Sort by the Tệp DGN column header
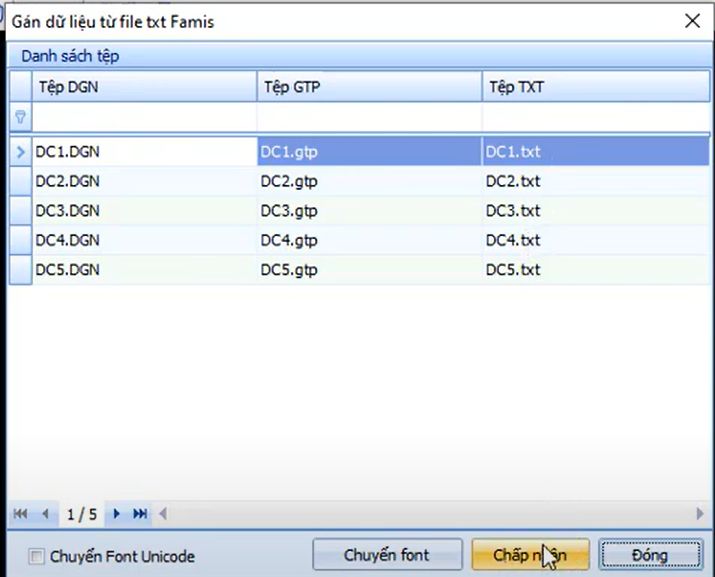 (145, 87)
